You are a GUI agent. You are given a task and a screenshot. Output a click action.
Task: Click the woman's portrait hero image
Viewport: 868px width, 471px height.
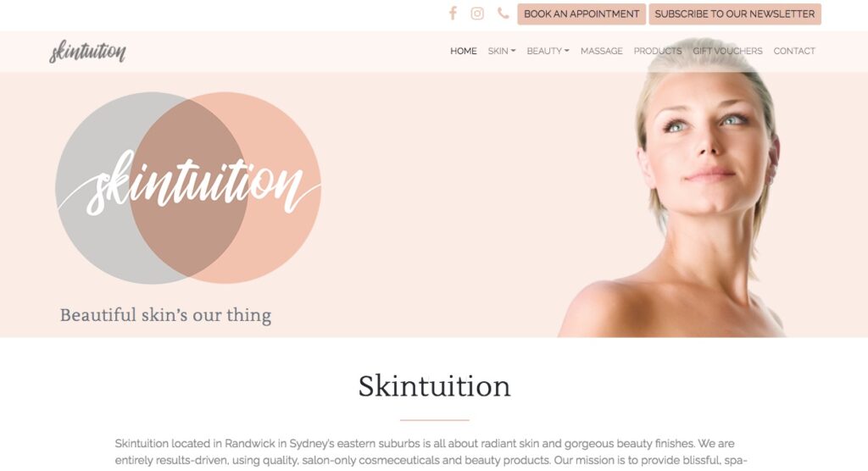[672, 188]
